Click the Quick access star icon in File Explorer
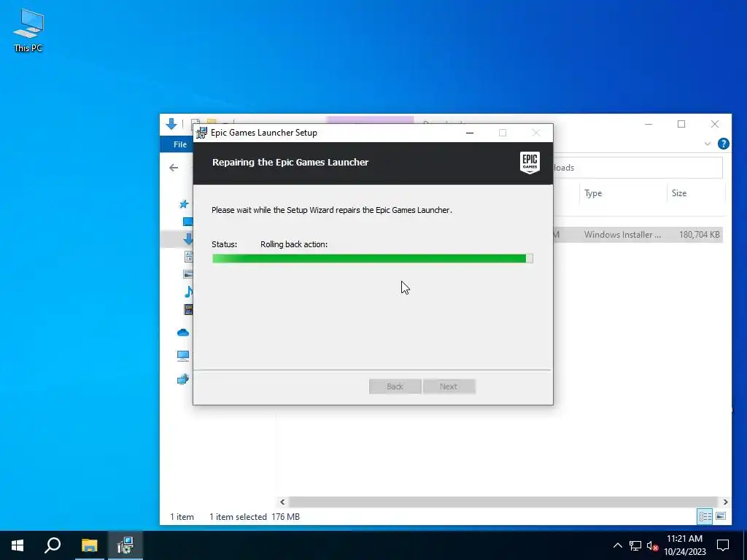 (184, 204)
